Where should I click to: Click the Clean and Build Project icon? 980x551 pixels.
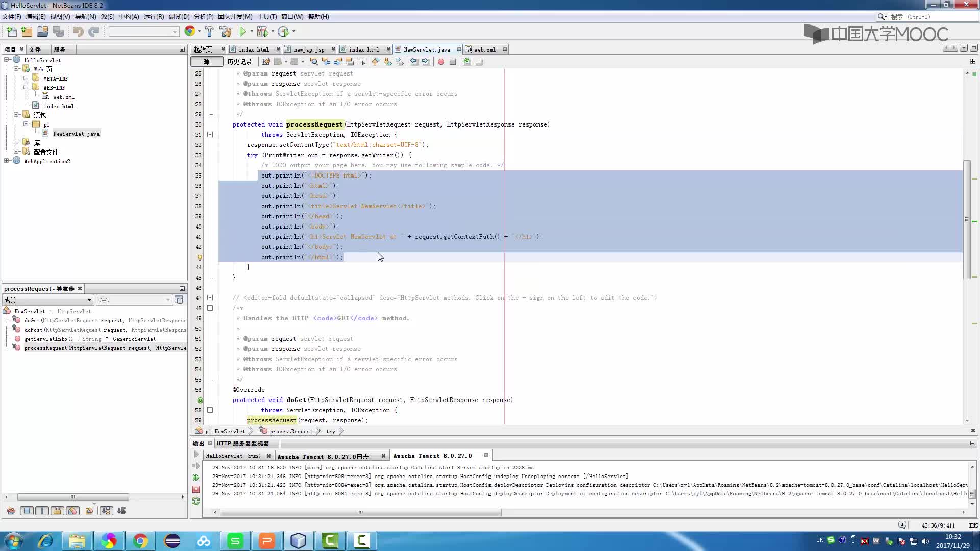[x=226, y=32]
